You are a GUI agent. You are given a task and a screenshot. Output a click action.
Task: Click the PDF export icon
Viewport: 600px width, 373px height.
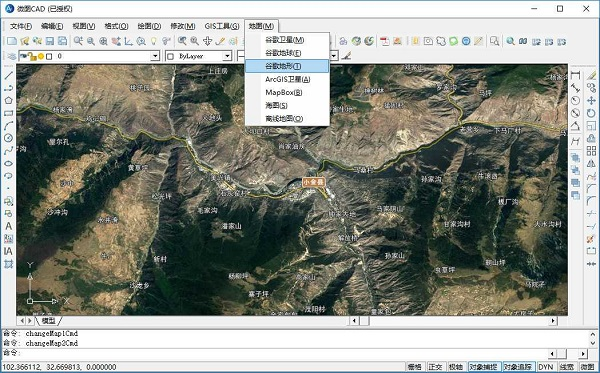point(385,41)
